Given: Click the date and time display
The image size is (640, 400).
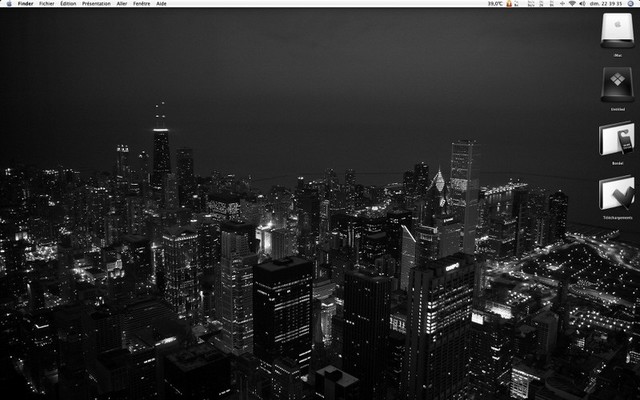Looking at the screenshot, I should (606, 3).
